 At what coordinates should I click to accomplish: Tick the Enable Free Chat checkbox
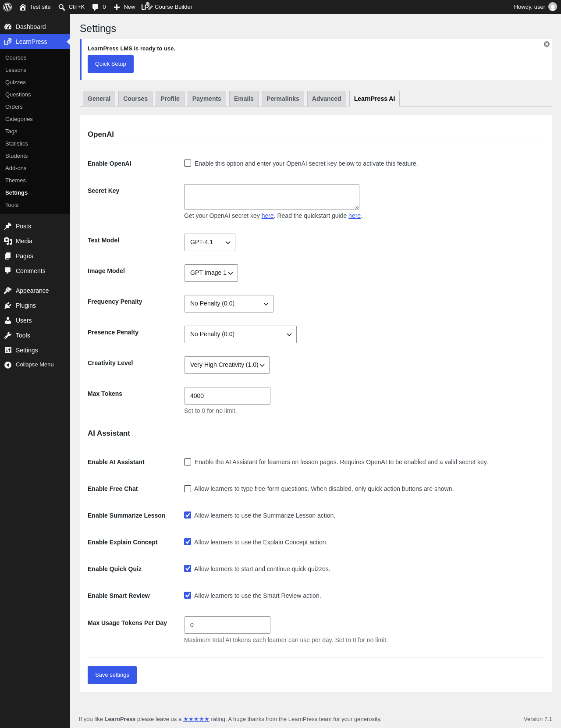188,489
